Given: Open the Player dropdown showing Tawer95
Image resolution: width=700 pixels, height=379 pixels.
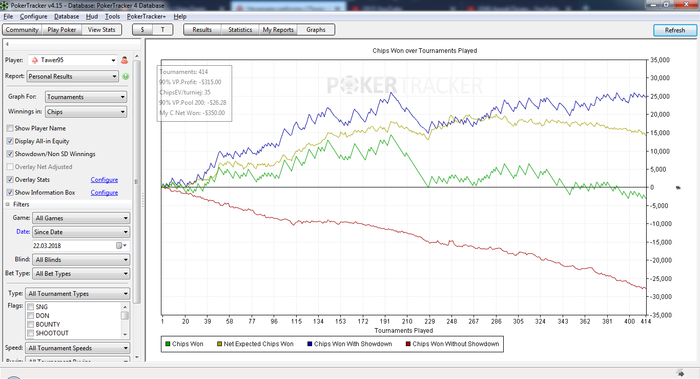Looking at the screenshot, I should 73,60.
